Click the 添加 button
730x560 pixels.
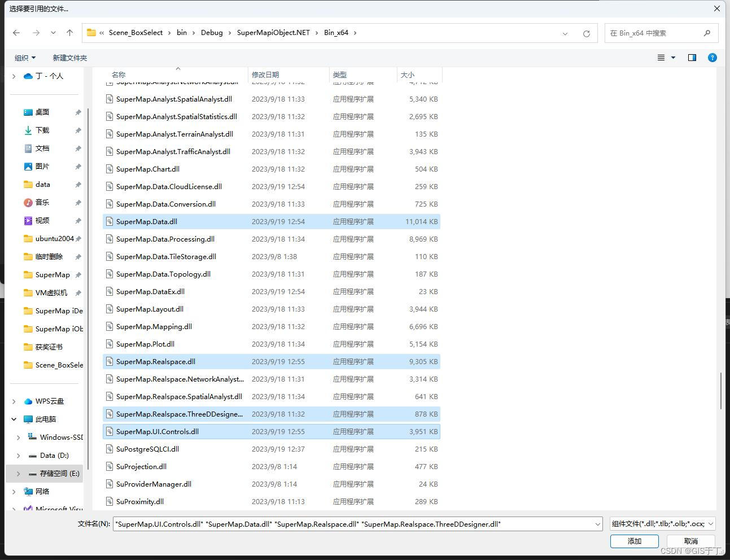tap(635, 541)
